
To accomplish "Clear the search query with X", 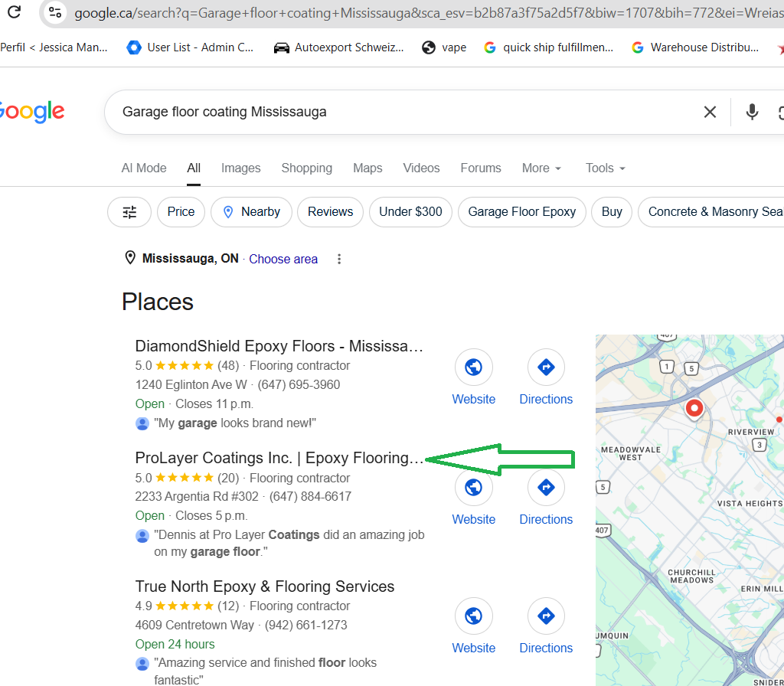I will pos(710,112).
